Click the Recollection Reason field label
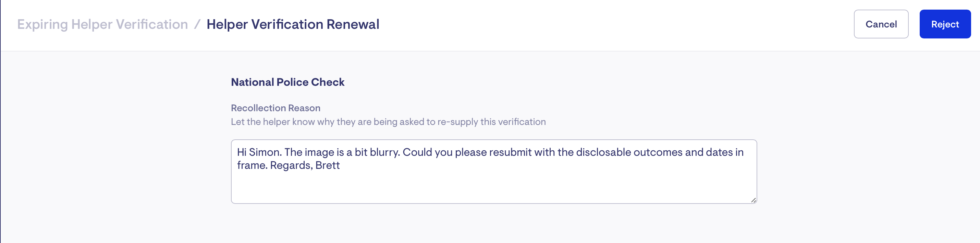Screen dimensions: 980x243 point(275,108)
